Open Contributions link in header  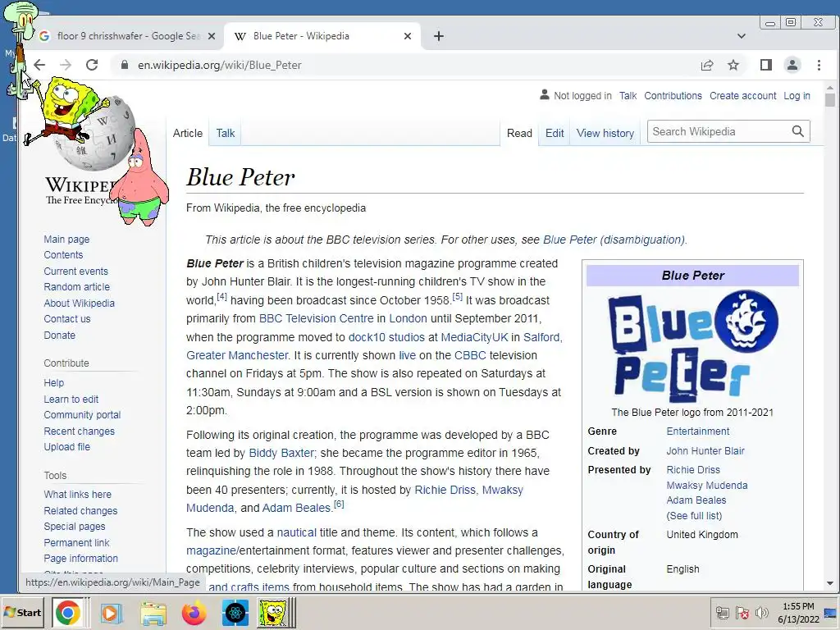tap(673, 95)
